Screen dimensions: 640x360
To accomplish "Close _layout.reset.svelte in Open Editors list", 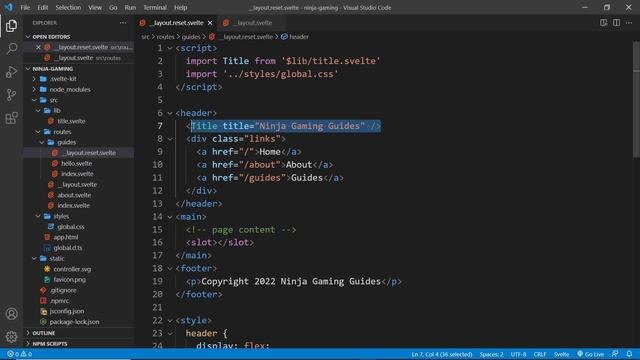I will click(38, 47).
